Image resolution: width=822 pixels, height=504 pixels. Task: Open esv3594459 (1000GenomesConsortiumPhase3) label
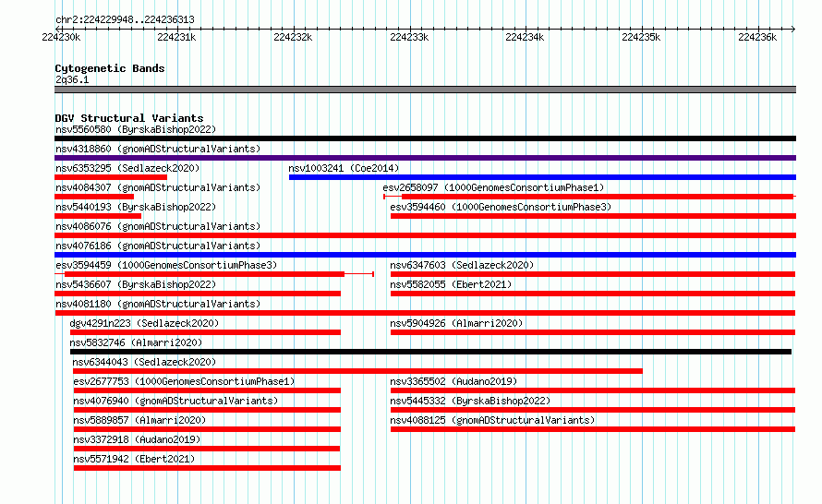[x=166, y=265]
